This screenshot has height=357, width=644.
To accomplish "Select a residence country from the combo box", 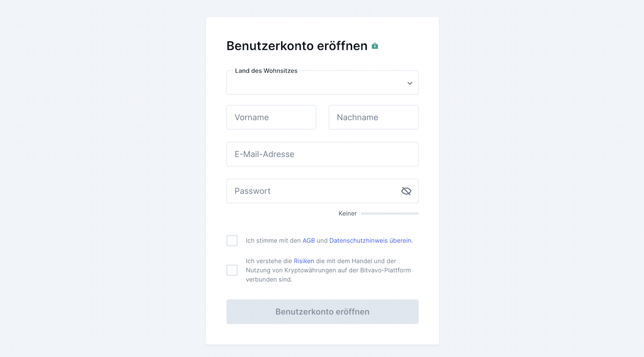I will tap(322, 83).
